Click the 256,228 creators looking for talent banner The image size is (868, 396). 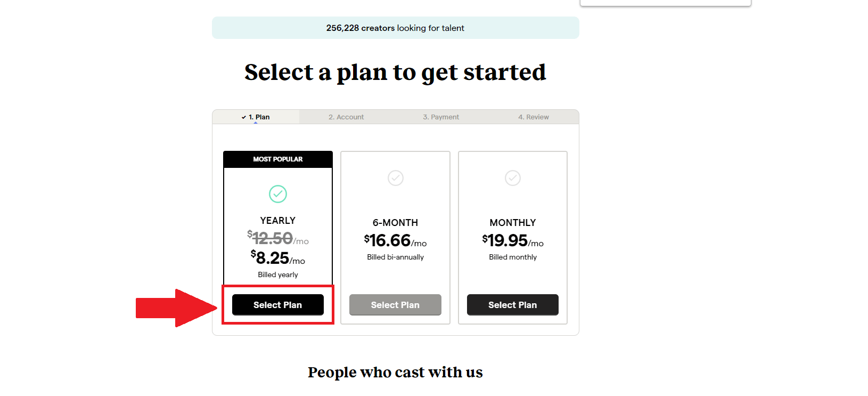coord(395,28)
